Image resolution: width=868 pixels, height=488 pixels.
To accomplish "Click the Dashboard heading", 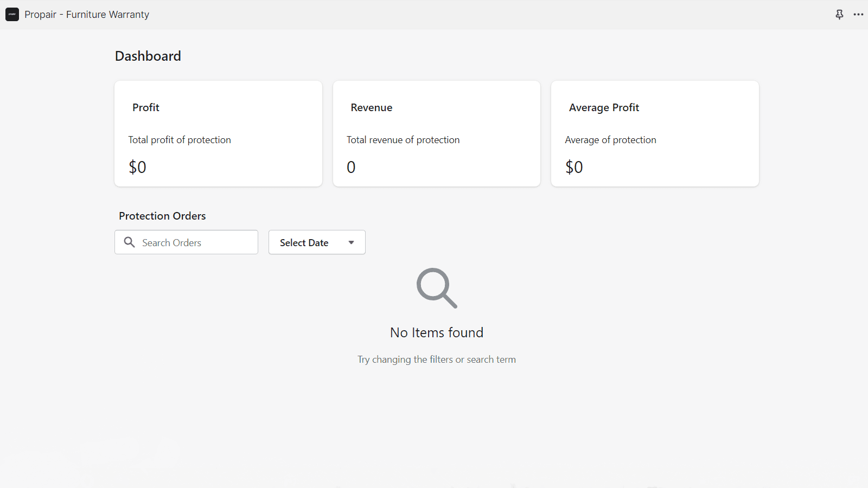I will pos(148,55).
